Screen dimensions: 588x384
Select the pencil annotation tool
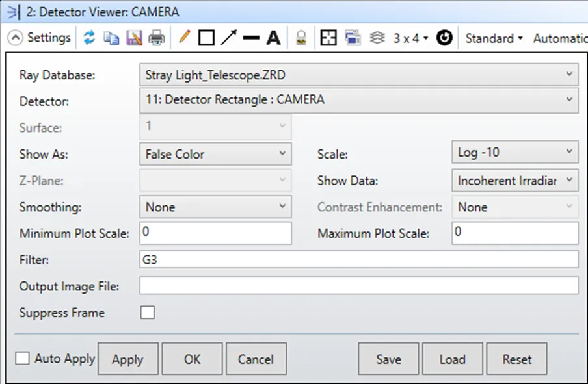click(x=184, y=38)
